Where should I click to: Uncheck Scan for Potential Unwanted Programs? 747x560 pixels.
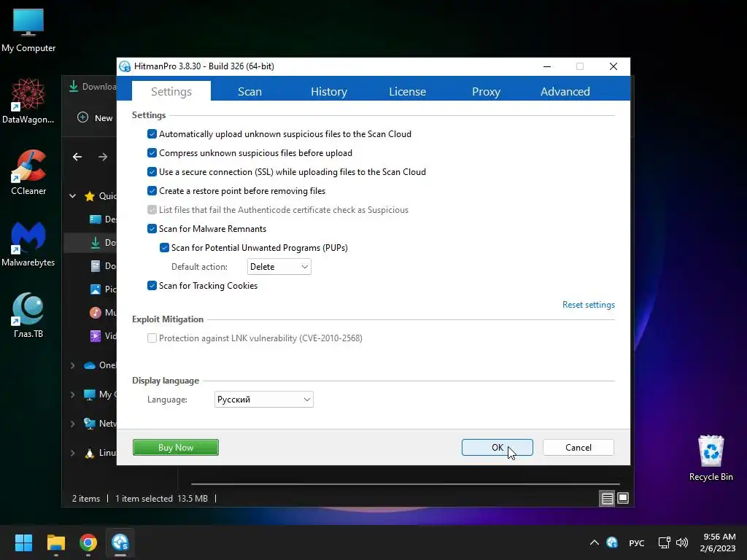(164, 248)
